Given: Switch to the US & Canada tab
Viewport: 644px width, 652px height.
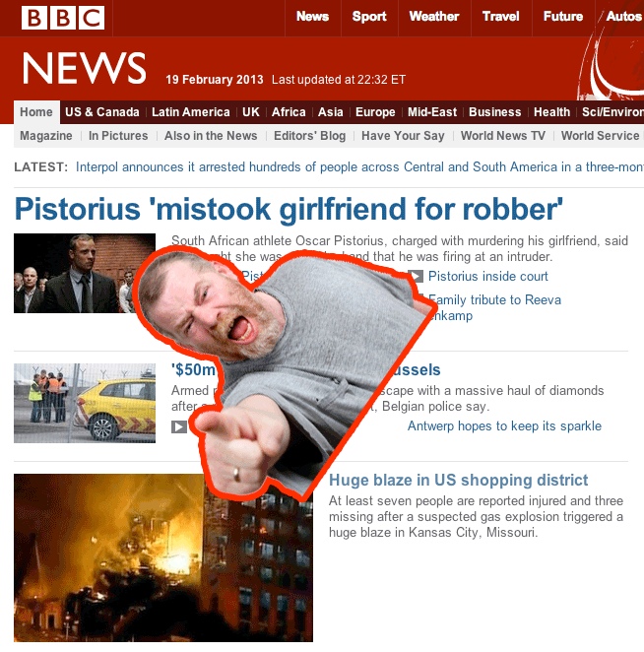Looking at the screenshot, I should point(102,112).
